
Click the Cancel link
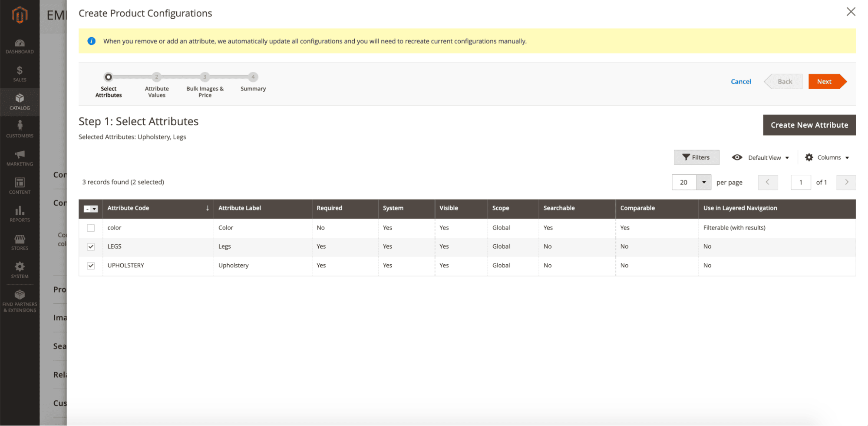tap(741, 81)
